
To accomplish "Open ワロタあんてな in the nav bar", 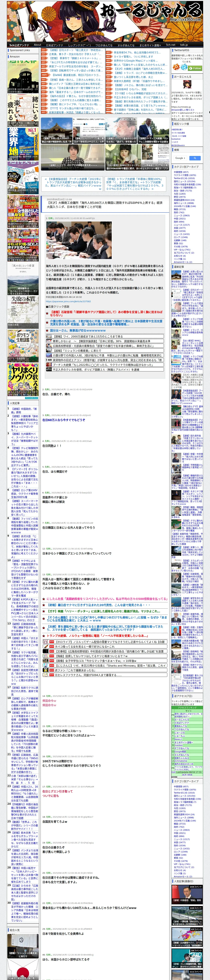I will [x=104, y=45].
